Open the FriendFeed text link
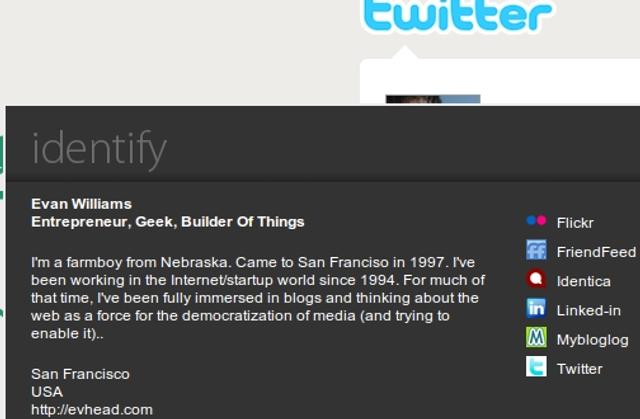 [x=596, y=252]
